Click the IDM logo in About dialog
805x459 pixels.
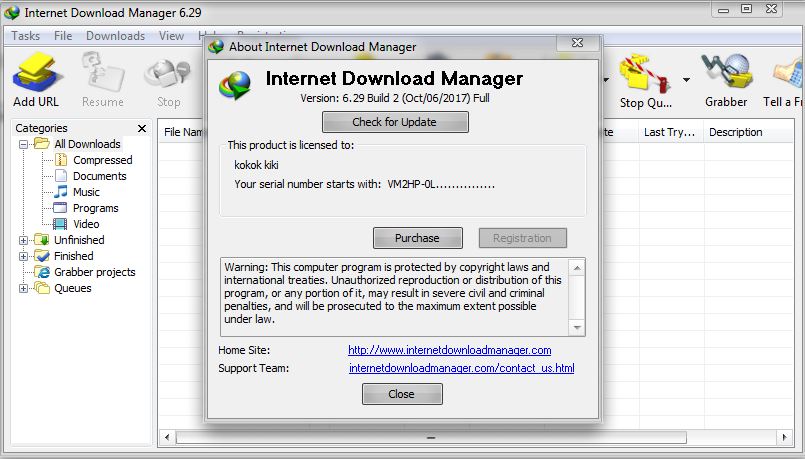click(x=235, y=85)
